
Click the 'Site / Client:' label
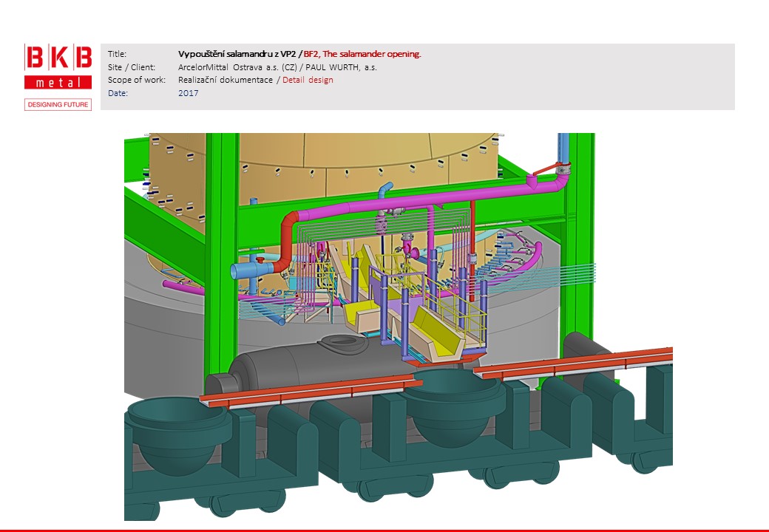(x=132, y=67)
